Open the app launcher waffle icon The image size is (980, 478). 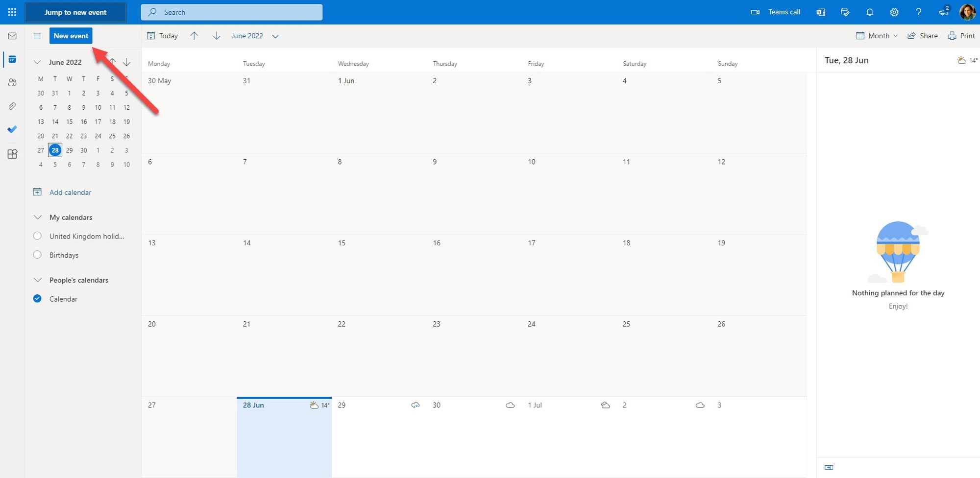click(x=12, y=12)
